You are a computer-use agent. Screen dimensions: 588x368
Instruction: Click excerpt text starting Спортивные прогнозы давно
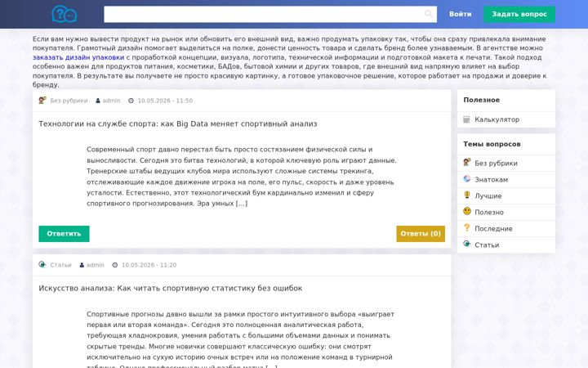(x=240, y=340)
